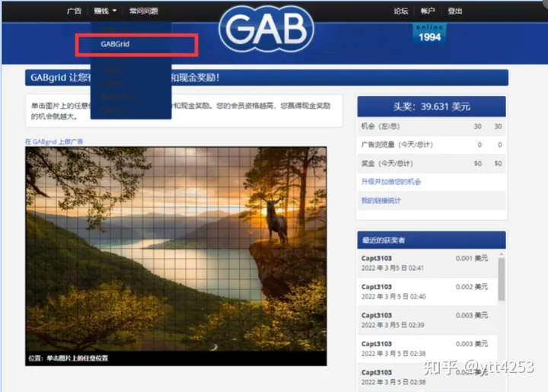548x392 pixels.
Task: Click 登出 to log out
Action: (455, 11)
